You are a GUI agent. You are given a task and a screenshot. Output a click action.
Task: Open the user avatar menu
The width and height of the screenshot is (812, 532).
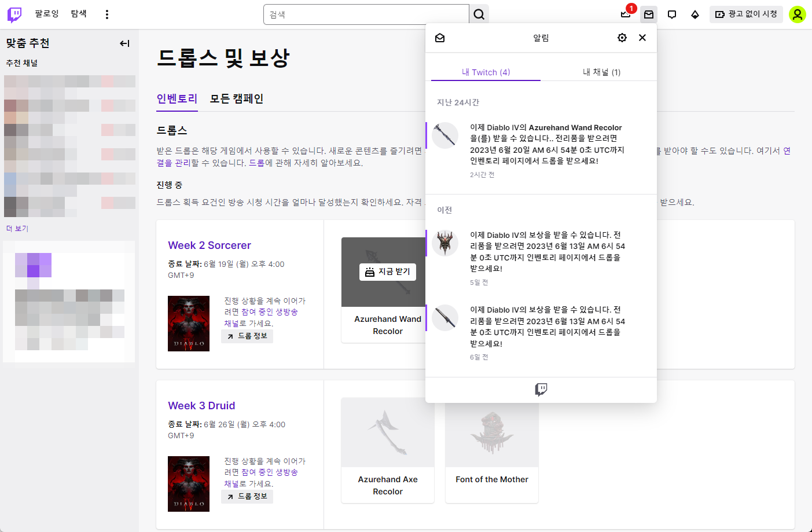click(798, 14)
